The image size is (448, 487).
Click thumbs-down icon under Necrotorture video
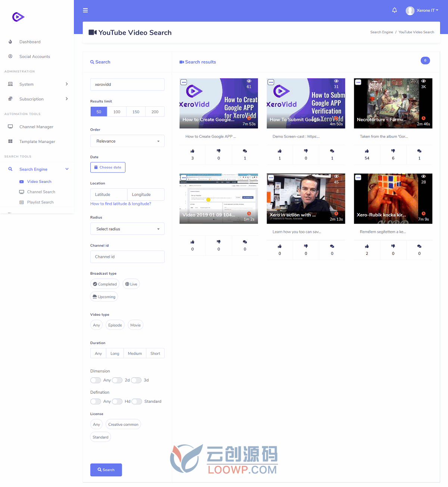[393, 151]
